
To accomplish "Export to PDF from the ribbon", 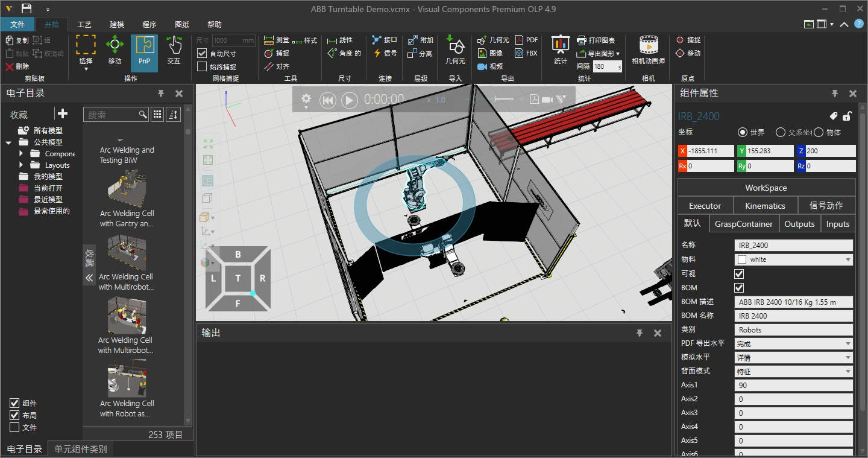I will click(x=526, y=40).
